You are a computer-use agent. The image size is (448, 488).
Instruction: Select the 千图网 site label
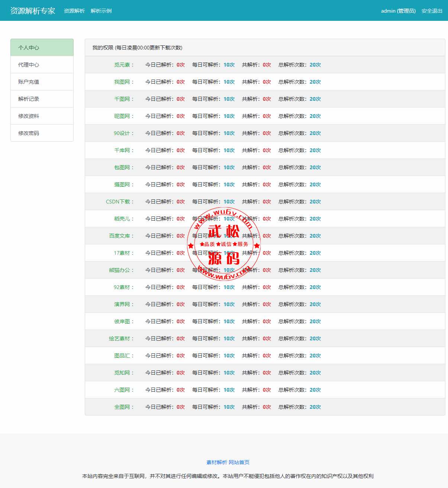[x=124, y=99]
